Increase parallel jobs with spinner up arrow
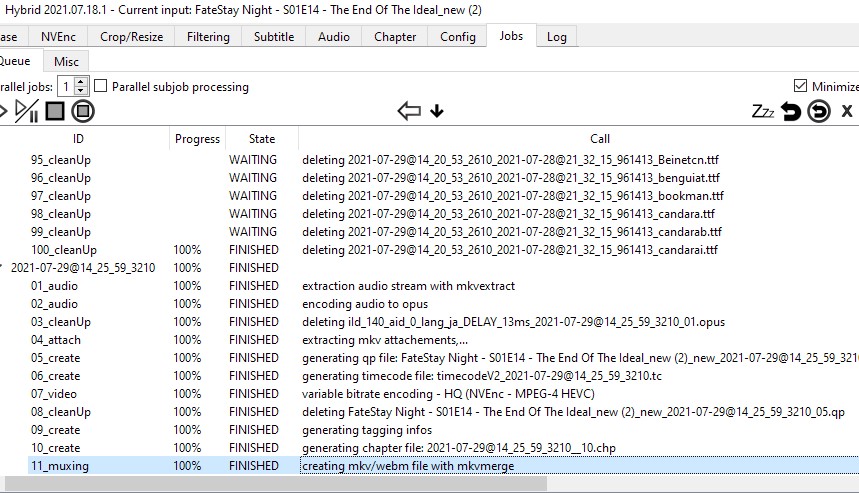Image resolution: width=859 pixels, height=493 pixels. pos(82,82)
